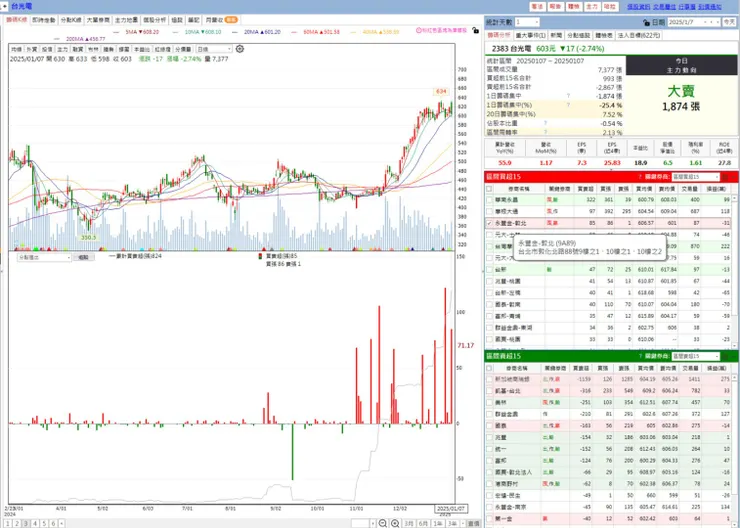Open the 日線 period dropdown
Viewport: 740px width, 528px height.
coord(214,49)
